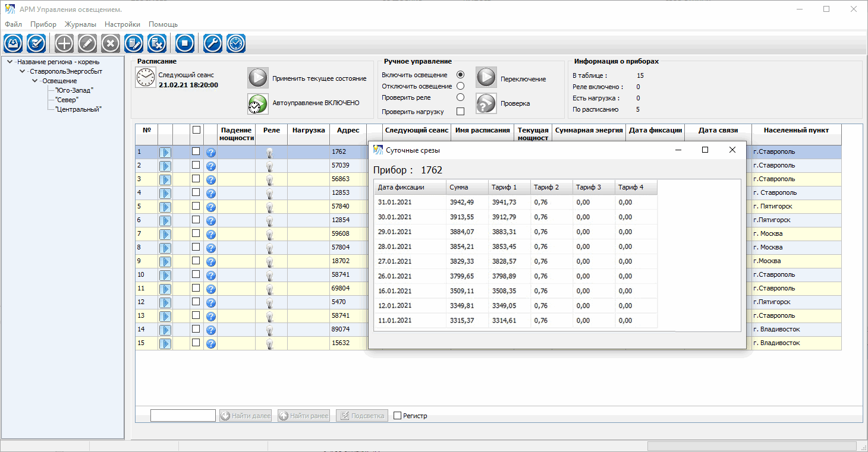Select the Отключить освещение radio button
The height and width of the screenshot is (452, 868).
pyautogui.click(x=460, y=86)
